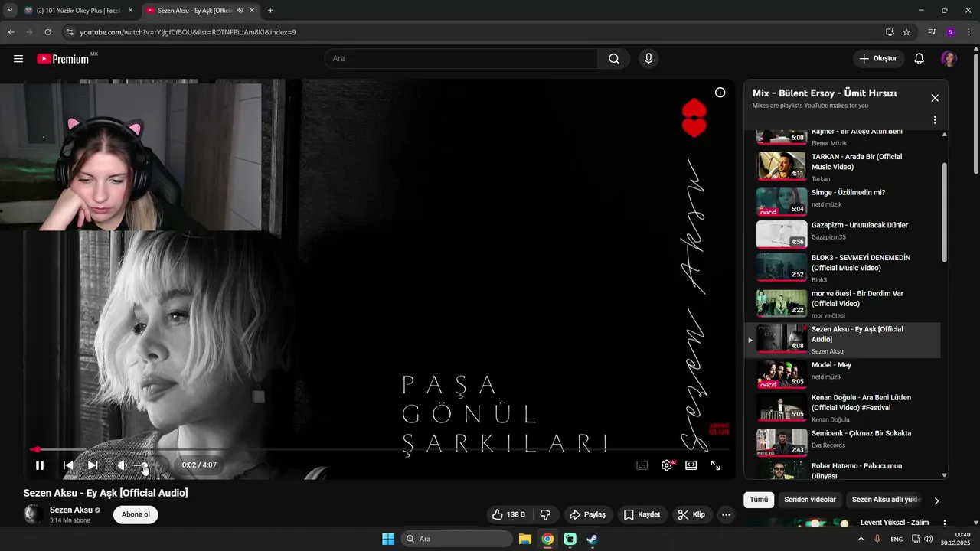The image size is (980, 551).
Task: Play TARKAN - Arada Bir from mix
Action: point(842,165)
